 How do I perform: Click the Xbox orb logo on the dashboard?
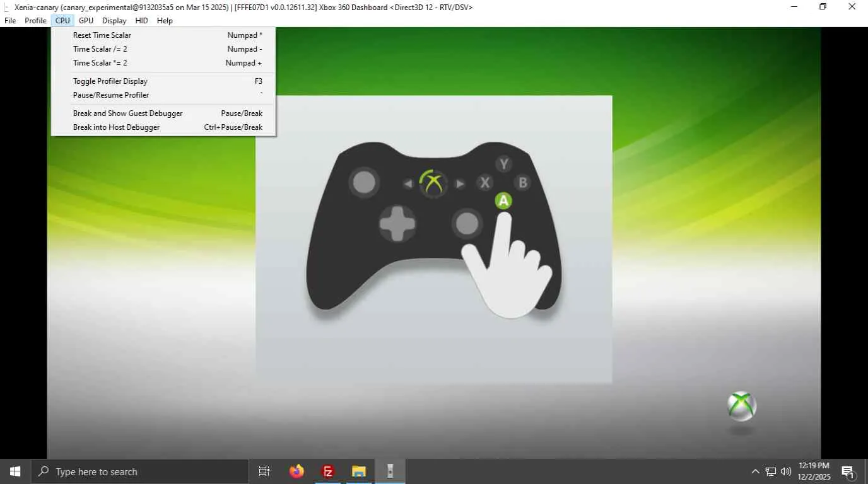pos(742,406)
